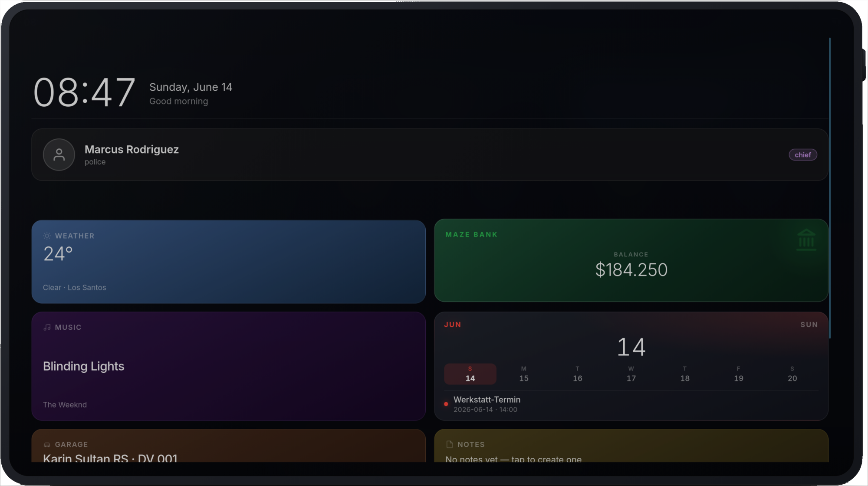The image size is (868, 486).
Task: Open the Maze Bank balance card
Action: coord(631,260)
